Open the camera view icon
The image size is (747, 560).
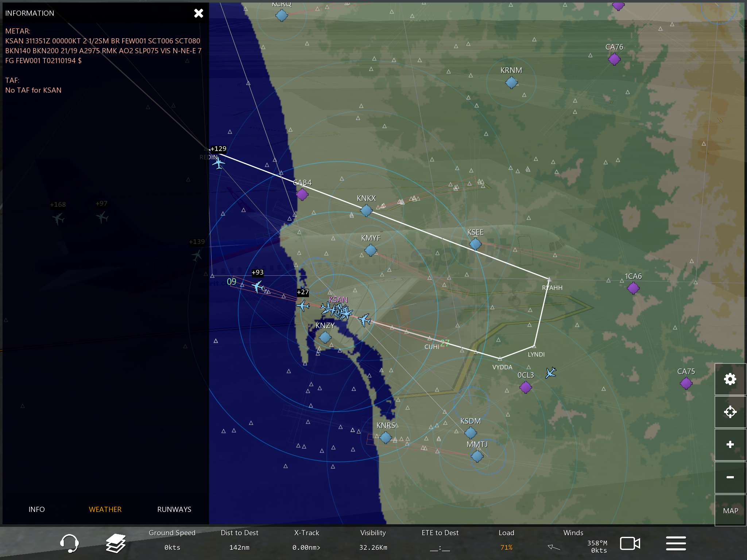click(x=630, y=543)
